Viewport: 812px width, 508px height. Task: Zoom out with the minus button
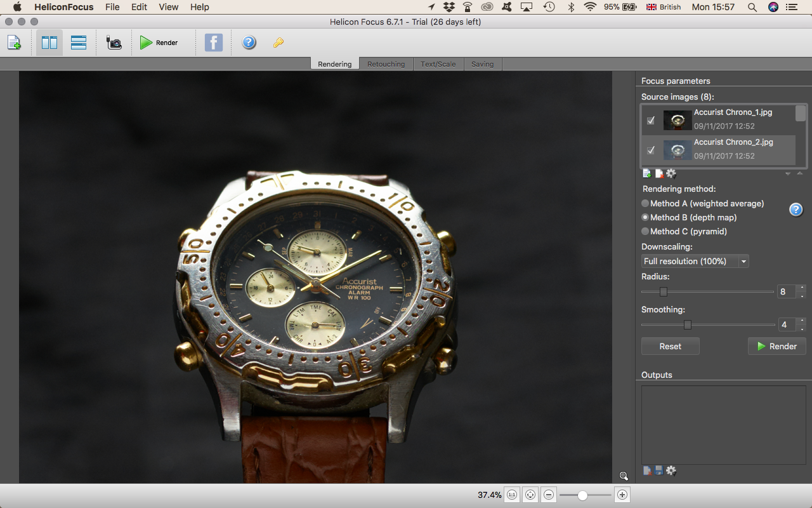(549, 495)
